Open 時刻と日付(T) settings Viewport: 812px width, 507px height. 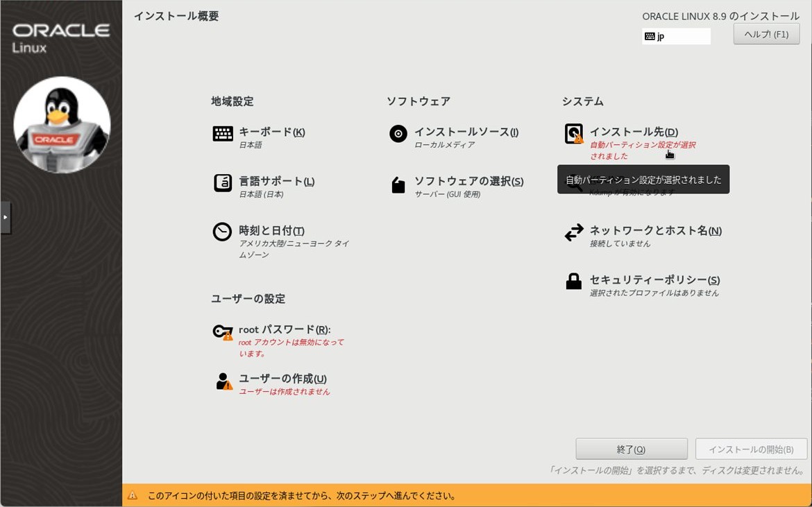coord(271,230)
